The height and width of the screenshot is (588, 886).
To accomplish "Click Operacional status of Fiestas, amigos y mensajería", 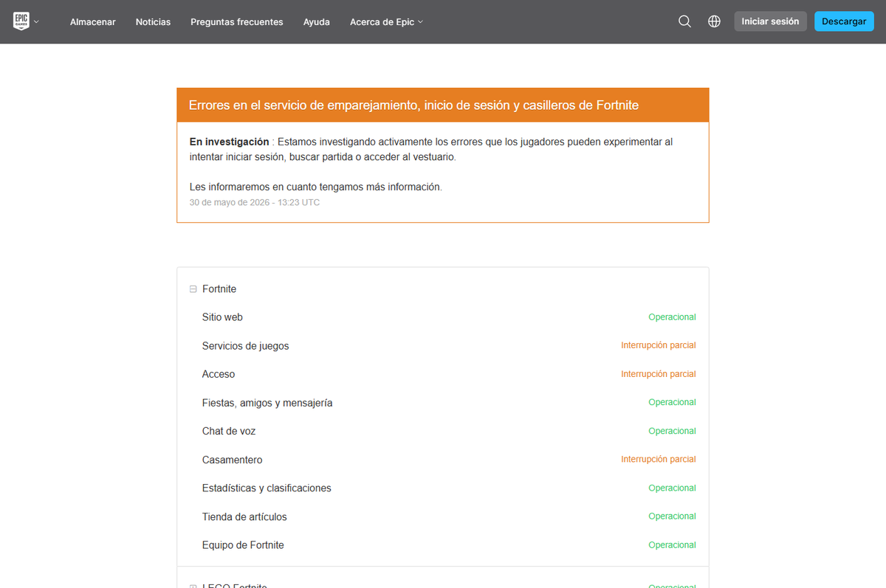I will (672, 402).
